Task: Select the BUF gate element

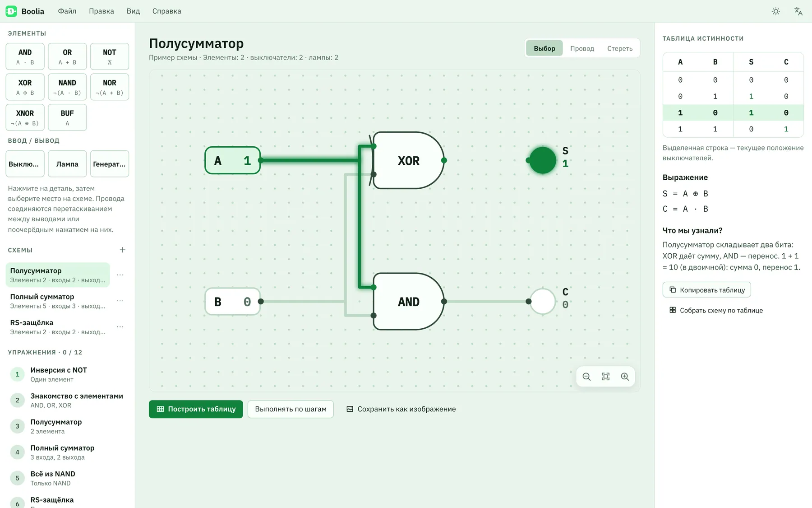Action: [x=67, y=117]
